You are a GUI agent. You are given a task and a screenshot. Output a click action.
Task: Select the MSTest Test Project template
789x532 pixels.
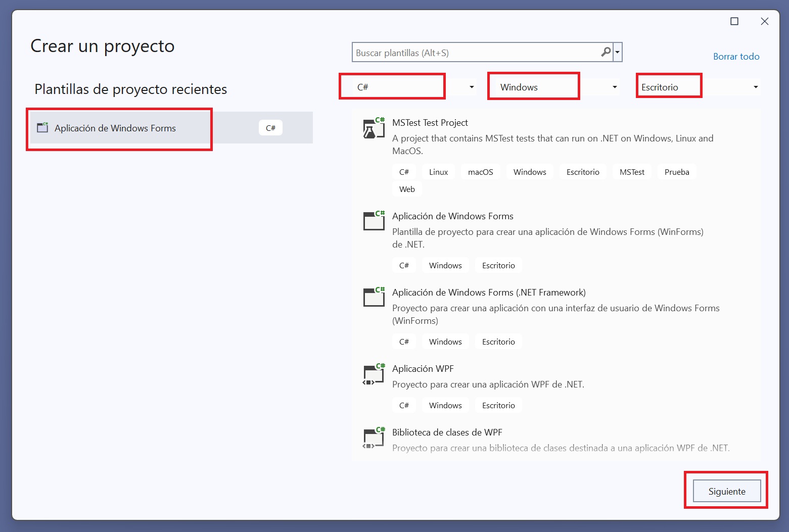coord(430,123)
